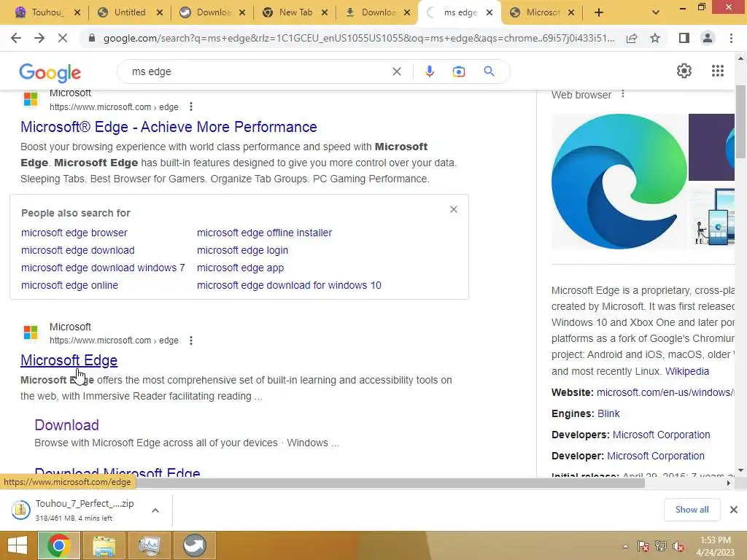Open Microsoft Corporation link beside Developers
The height and width of the screenshot is (560, 747).
(x=661, y=435)
